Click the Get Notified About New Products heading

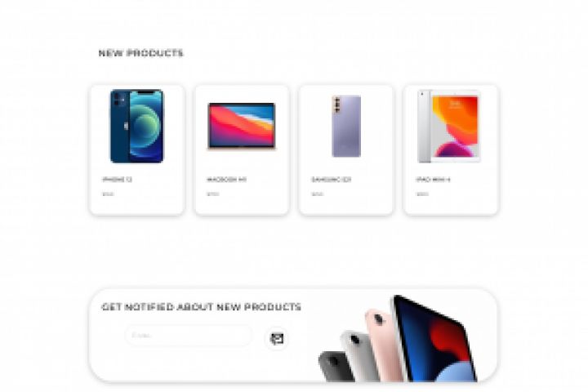click(x=202, y=307)
